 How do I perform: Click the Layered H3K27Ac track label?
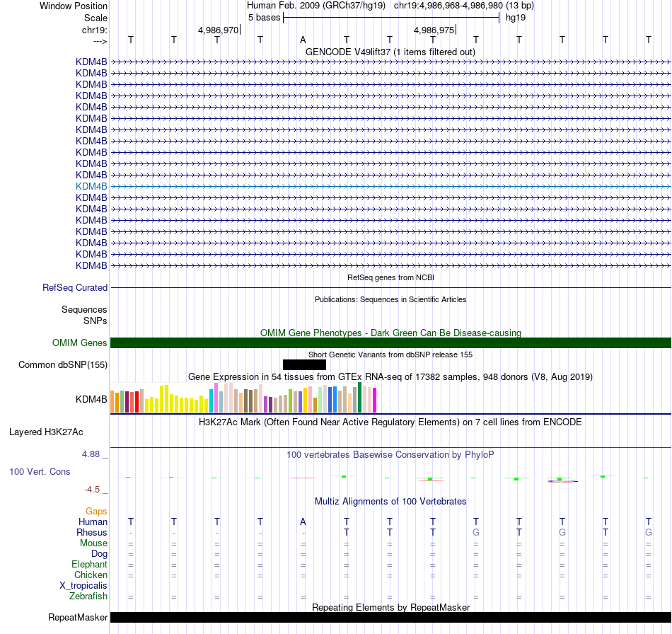[46, 432]
